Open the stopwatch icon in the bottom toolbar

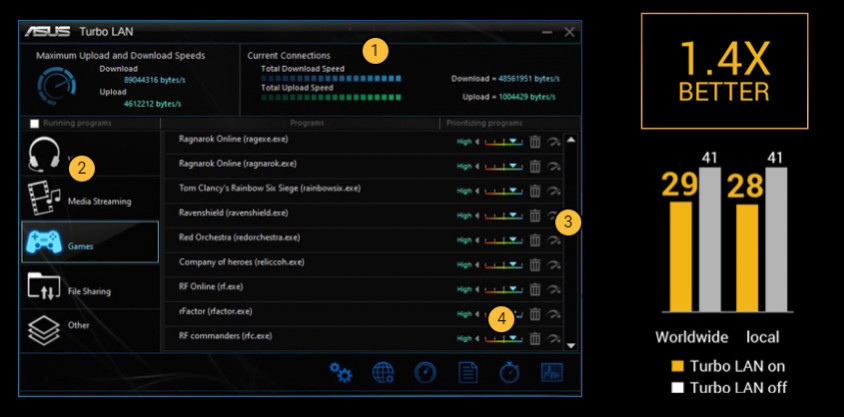click(509, 372)
